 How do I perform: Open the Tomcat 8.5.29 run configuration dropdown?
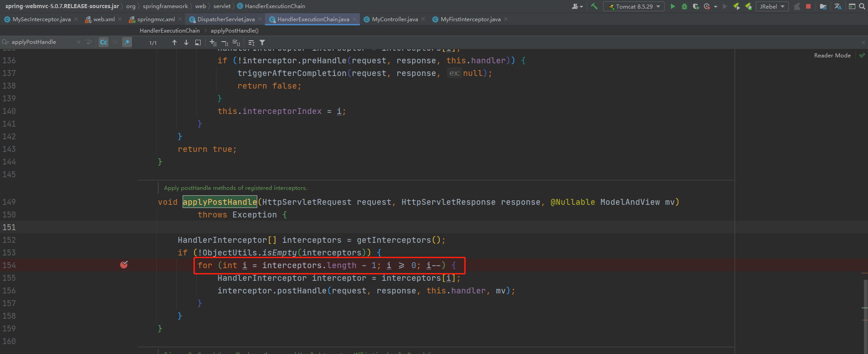634,6
